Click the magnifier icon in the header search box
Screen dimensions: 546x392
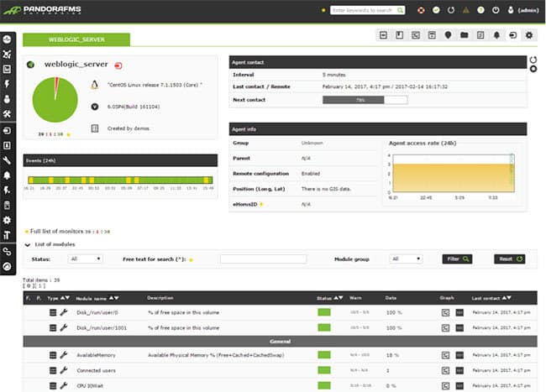click(401, 10)
